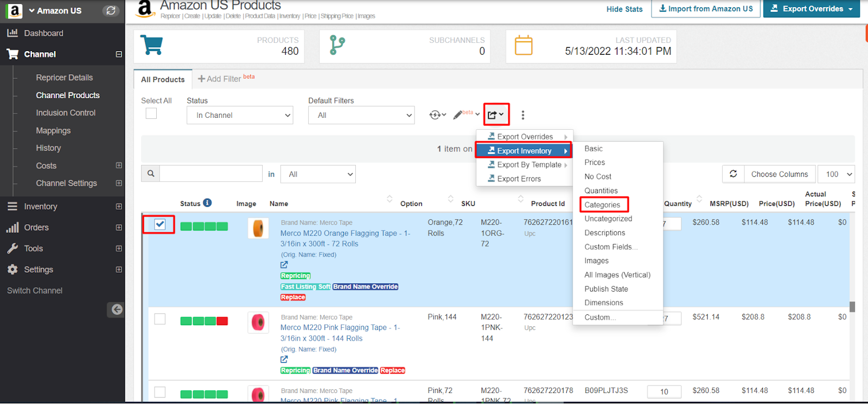Click the Add Filter beta tab
The width and height of the screenshot is (868, 405).
click(226, 79)
